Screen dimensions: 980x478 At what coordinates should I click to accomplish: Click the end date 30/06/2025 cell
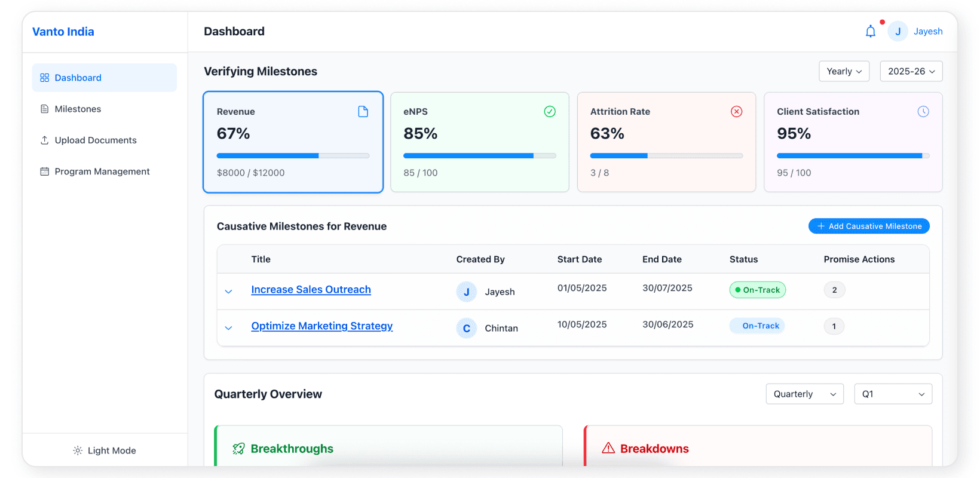(668, 324)
